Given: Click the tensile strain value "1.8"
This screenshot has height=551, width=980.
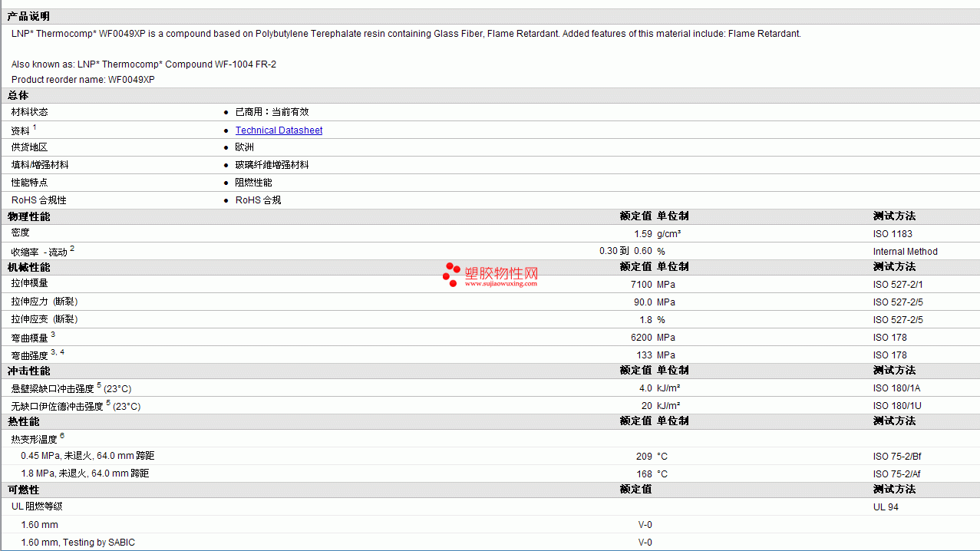Looking at the screenshot, I should pos(645,320).
